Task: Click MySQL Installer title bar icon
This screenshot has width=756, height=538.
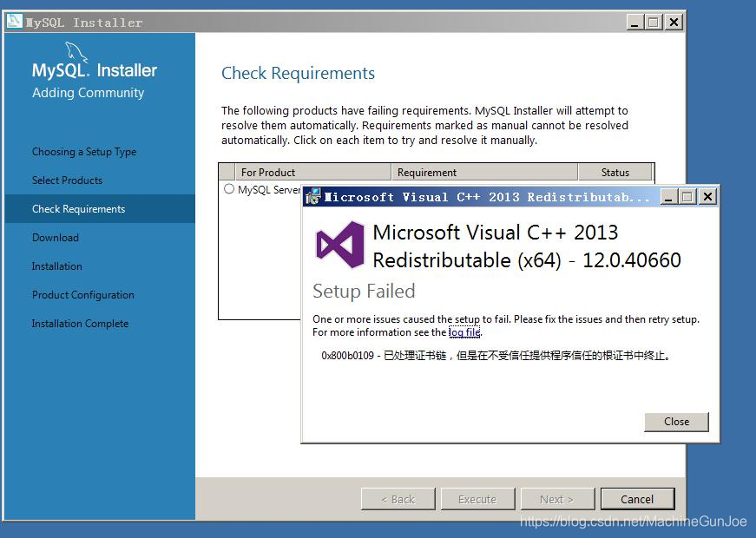Action: [15, 21]
